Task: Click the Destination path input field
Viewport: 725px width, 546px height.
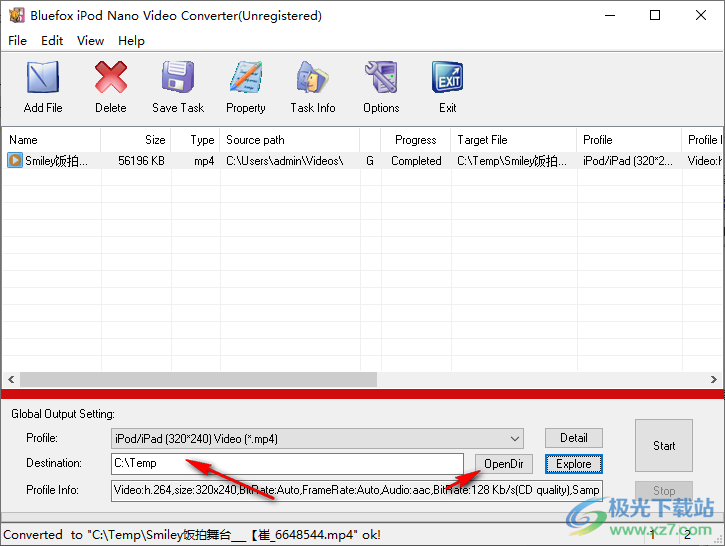Action: [x=287, y=464]
